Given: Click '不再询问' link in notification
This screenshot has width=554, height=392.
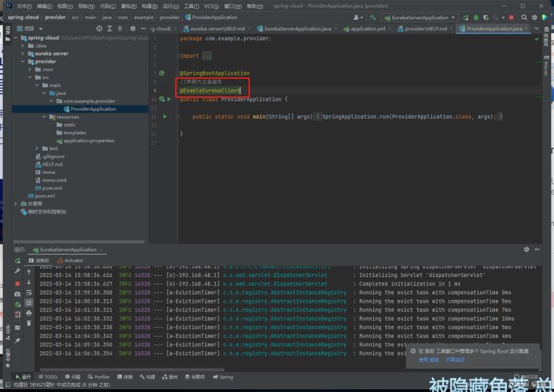Looking at the screenshot, I should [x=455, y=360].
